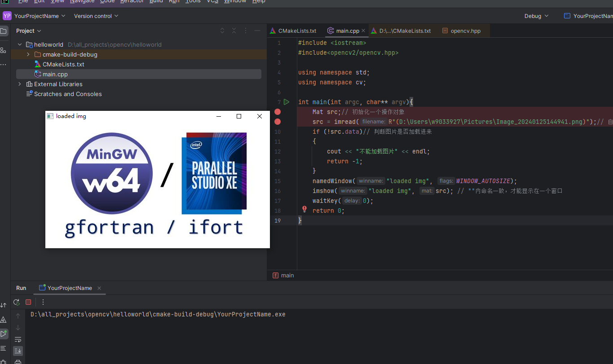Open the Build menu
The height and width of the screenshot is (364, 613).
click(156, 1)
